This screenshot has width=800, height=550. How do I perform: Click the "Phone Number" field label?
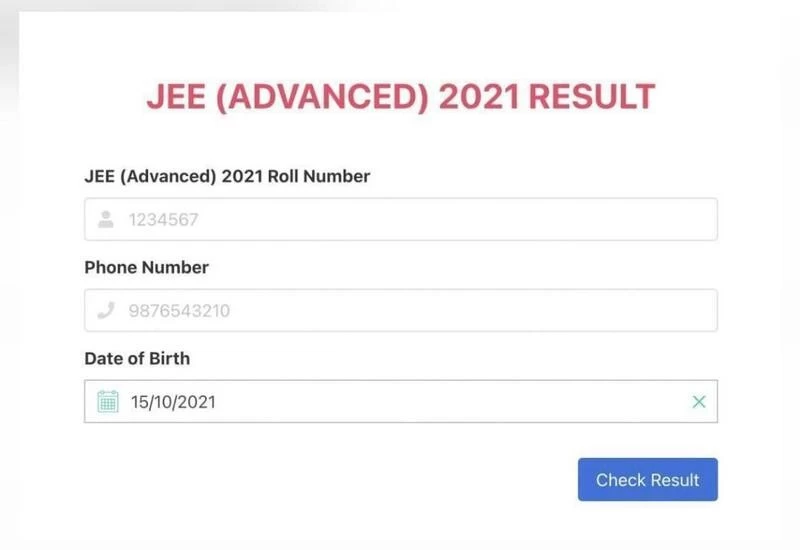(146, 267)
